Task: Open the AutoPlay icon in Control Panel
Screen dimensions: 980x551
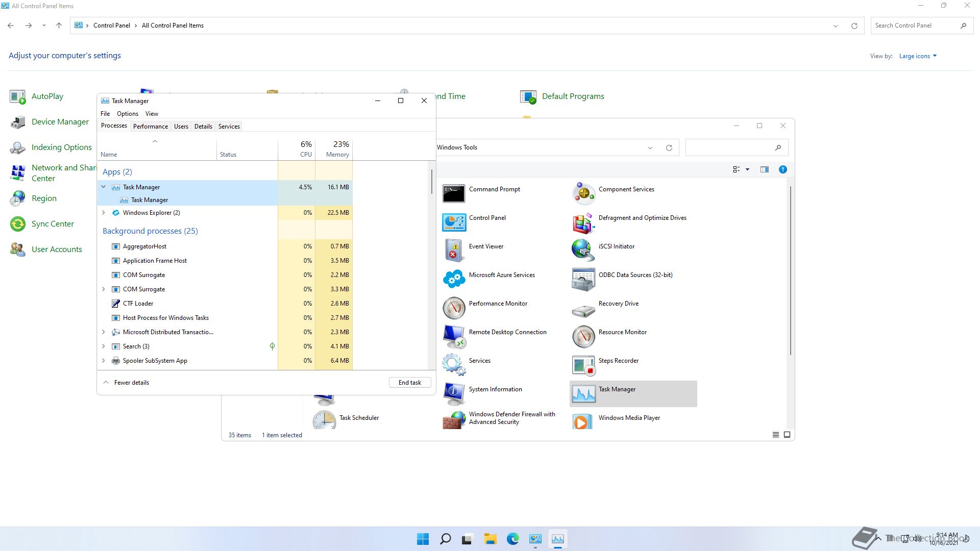Action: pyautogui.click(x=18, y=96)
